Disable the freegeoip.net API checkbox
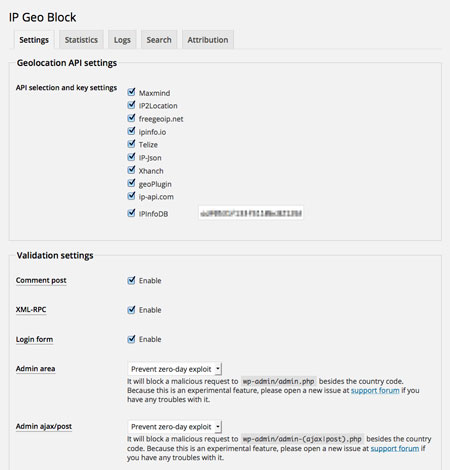Screen dimensions: 450x470 point(131,118)
